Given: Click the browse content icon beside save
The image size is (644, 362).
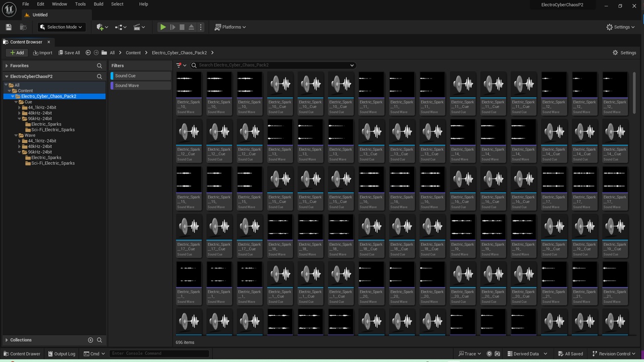Looking at the screenshot, I should coord(23,27).
